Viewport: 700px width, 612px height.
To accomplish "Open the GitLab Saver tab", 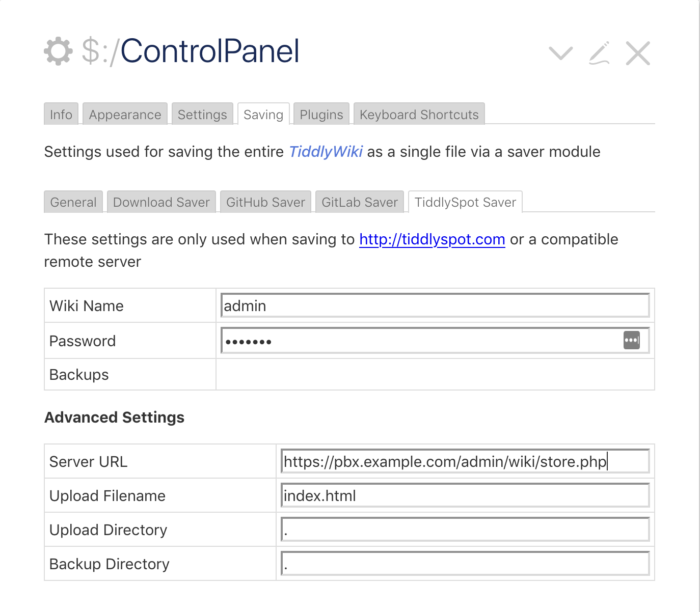I will pyautogui.click(x=360, y=202).
